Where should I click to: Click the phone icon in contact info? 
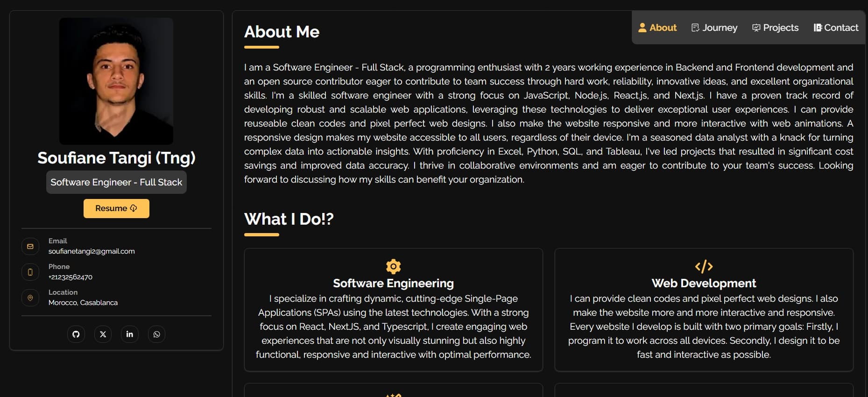[30, 272]
